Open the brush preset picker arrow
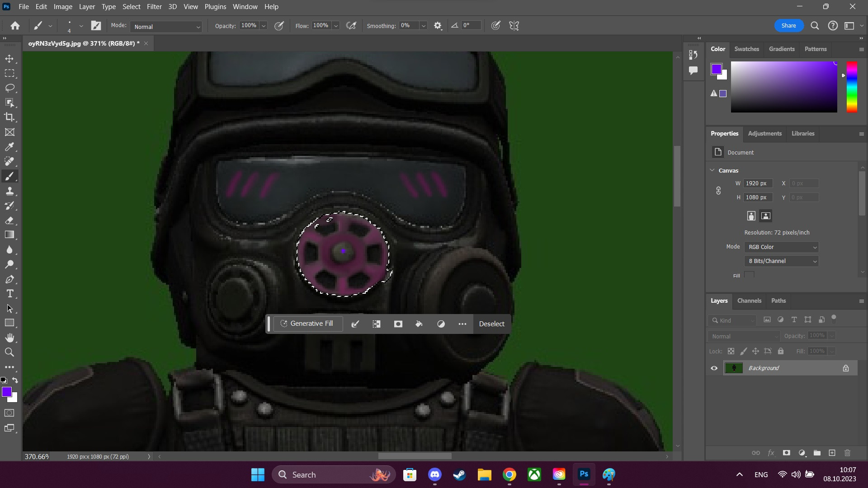868x488 pixels. click(81, 26)
